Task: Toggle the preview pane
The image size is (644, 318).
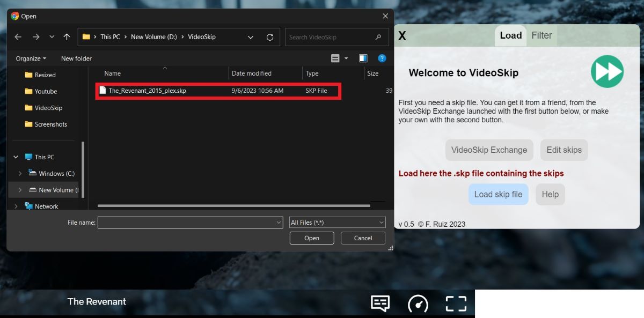Action: tap(363, 58)
